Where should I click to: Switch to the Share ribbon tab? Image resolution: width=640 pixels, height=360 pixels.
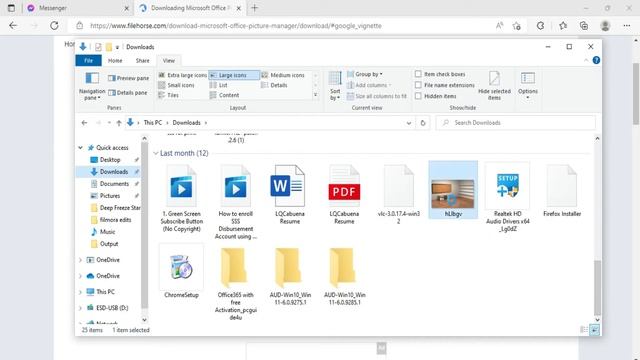[142, 60]
